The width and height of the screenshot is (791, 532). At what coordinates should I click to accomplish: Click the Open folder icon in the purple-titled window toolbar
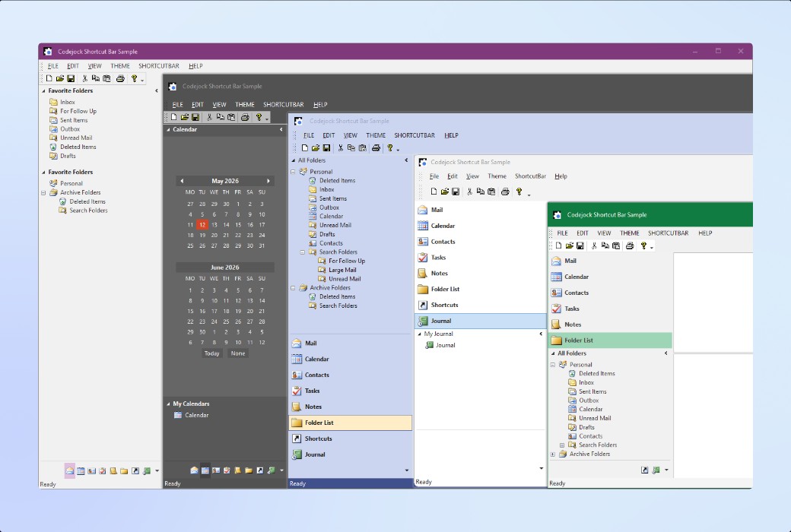coord(59,78)
